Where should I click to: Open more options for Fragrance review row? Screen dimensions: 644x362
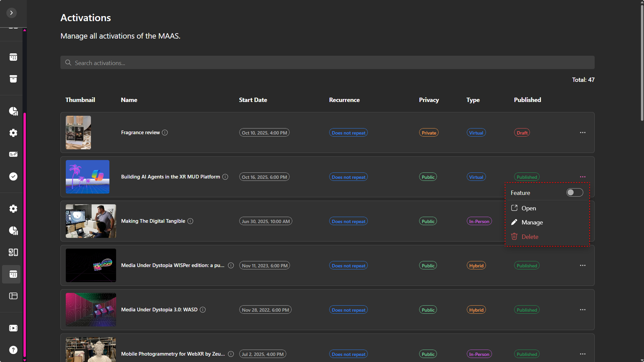click(x=582, y=133)
